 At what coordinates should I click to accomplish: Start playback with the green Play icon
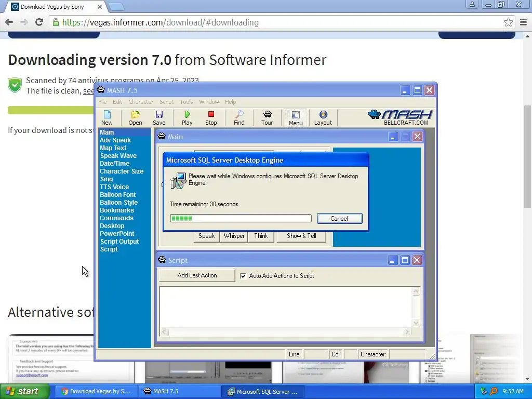(x=187, y=118)
